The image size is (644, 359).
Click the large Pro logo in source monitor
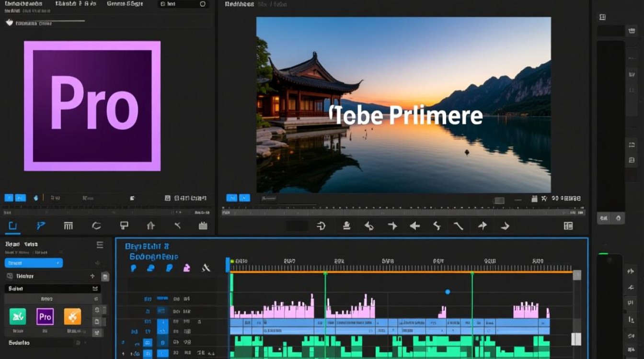pos(92,106)
